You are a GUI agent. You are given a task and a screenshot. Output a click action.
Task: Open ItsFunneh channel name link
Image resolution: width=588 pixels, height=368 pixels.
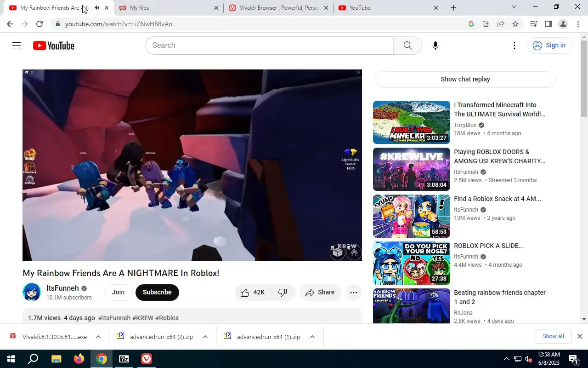pos(62,288)
